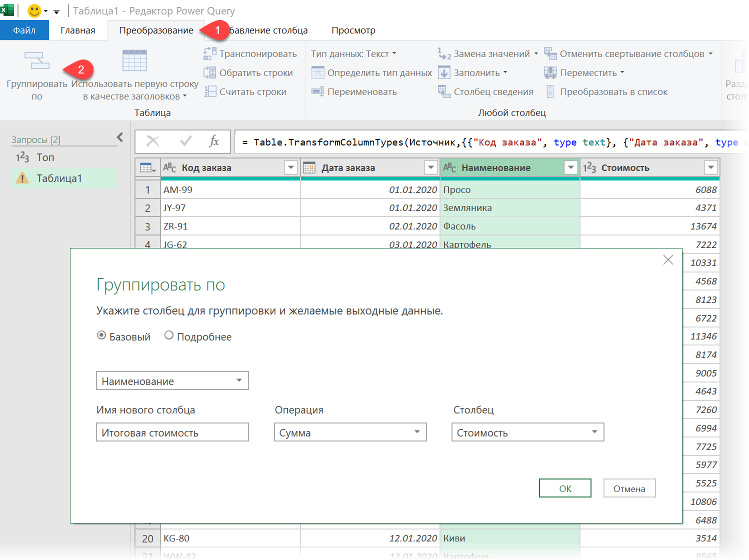Click cell KG-80
This screenshot has width=749, height=560.
230,538
